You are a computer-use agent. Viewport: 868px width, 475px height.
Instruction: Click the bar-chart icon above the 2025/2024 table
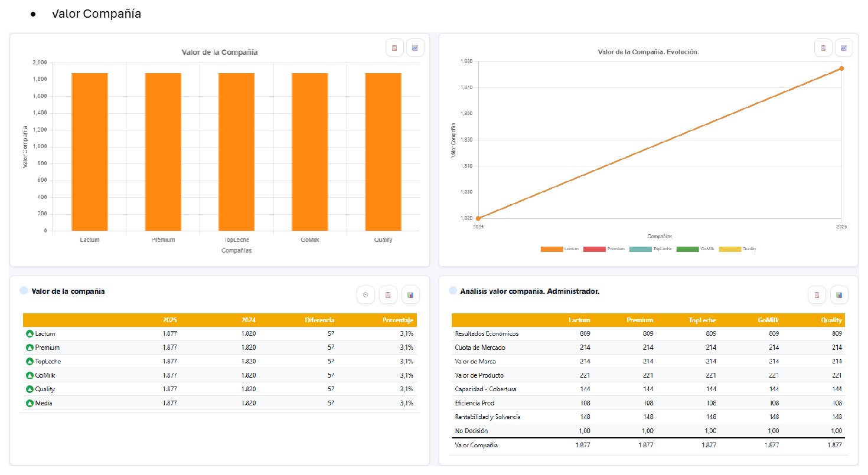(x=410, y=295)
